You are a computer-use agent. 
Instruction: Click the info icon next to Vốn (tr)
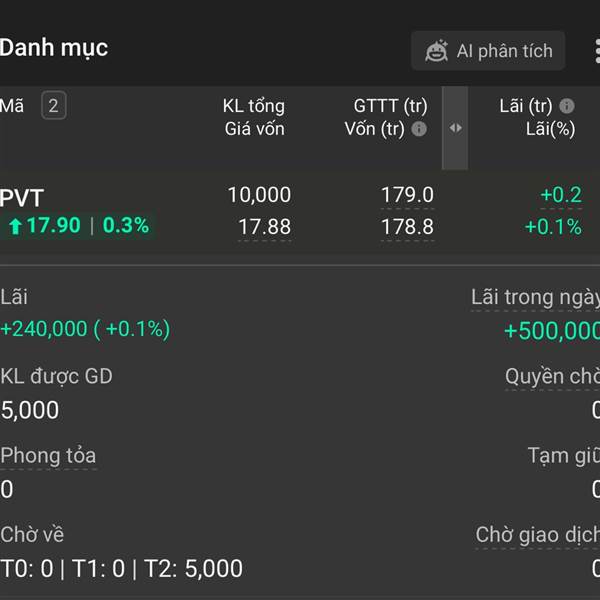tap(419, 129)
